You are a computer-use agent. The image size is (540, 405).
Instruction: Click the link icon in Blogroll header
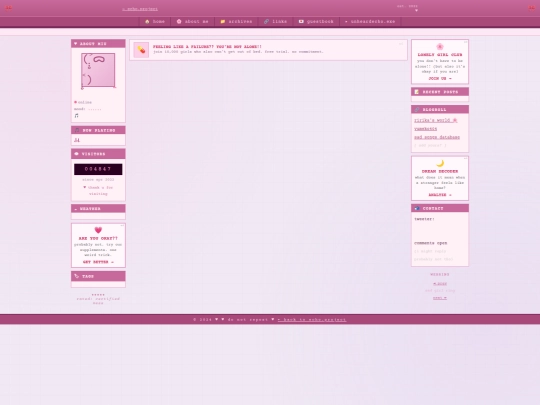pos(417,110)
